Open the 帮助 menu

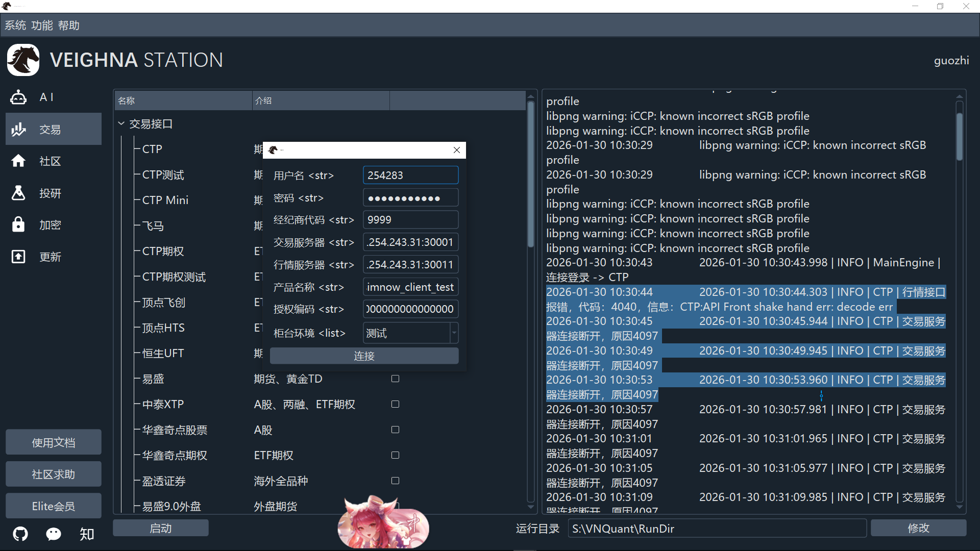click(68, 26)
